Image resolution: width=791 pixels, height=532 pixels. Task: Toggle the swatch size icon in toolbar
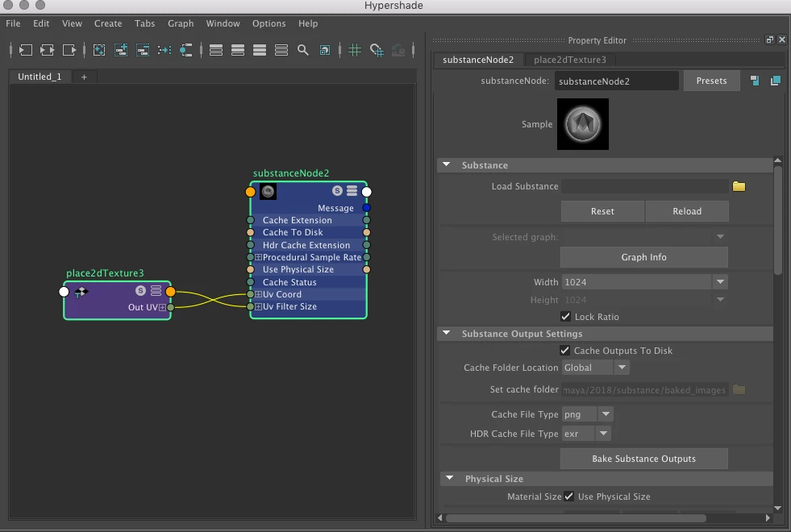pyautogui.click(x=325, y=50)
